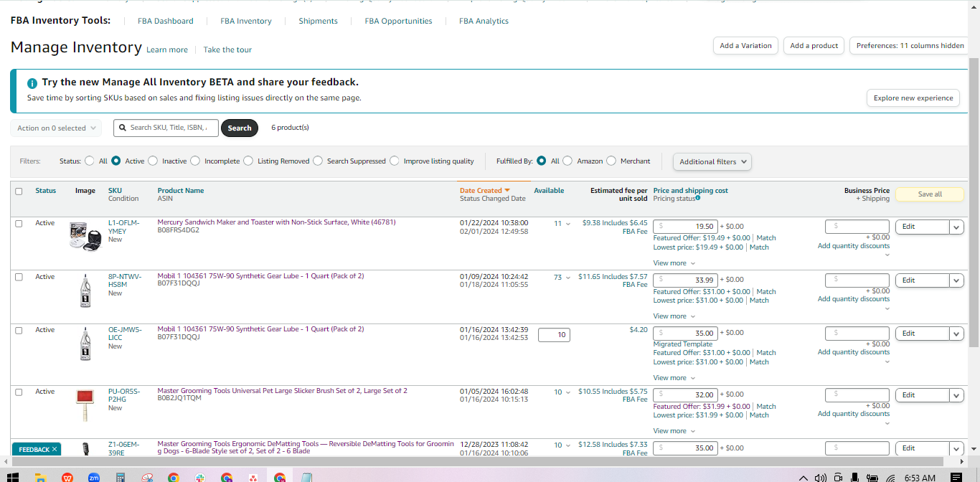Open the Additional filters dropdown
The height and width of the screenshot is (482, 980).
(712, 161)
